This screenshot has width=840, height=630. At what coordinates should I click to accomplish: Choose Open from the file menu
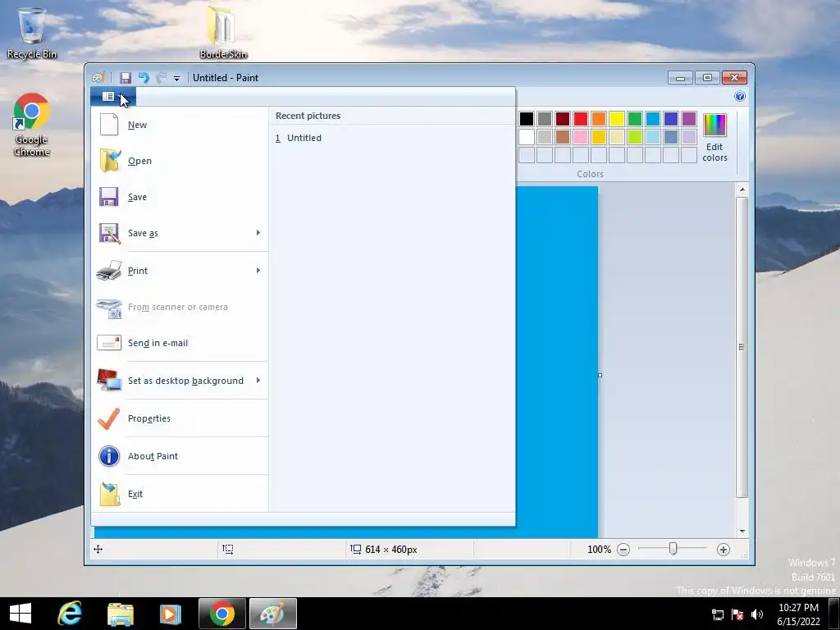coord(180,161)
